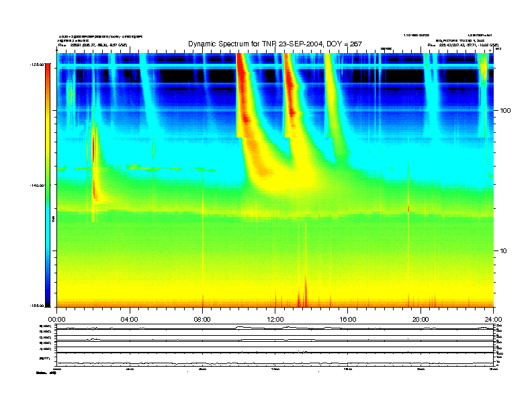Click the -155.00 color scale value
The height and width of the screenshot is (411, 532).
[37, 306]
